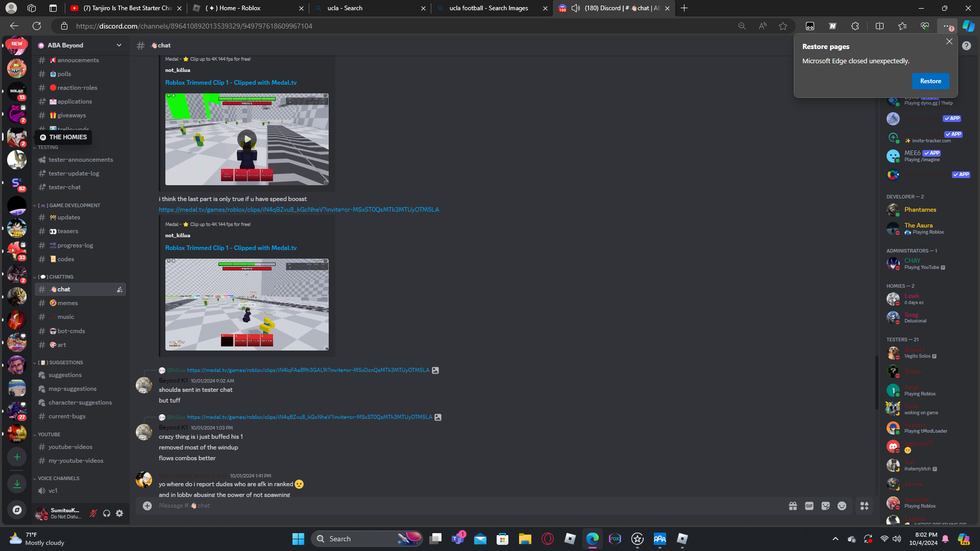Open the giveaways channel

coord(80,115)
